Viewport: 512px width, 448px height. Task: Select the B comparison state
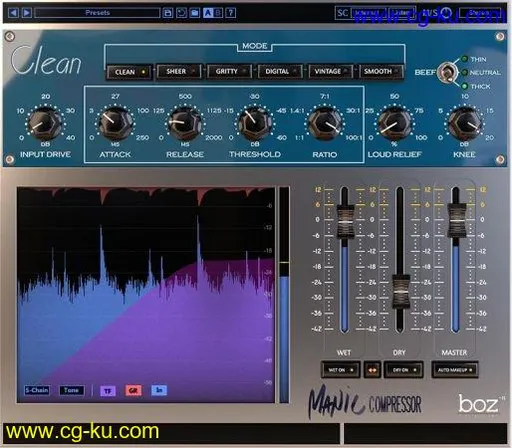tap(218, 13)
